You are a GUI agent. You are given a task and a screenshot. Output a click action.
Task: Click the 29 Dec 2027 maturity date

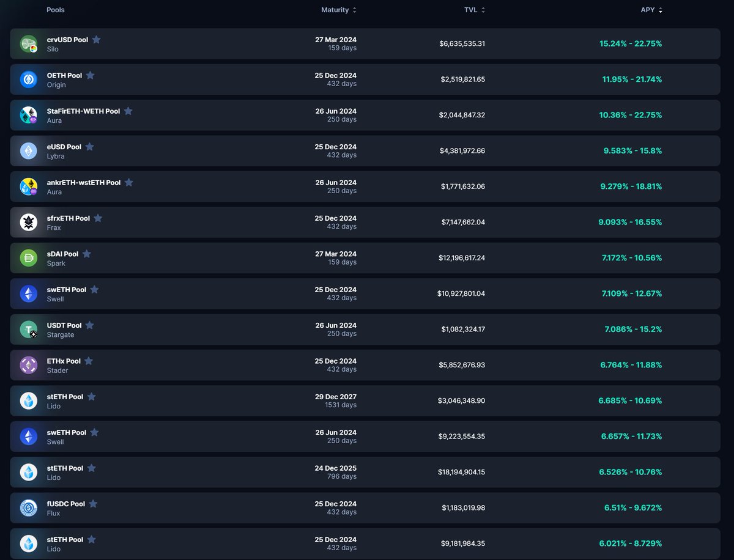336,397
